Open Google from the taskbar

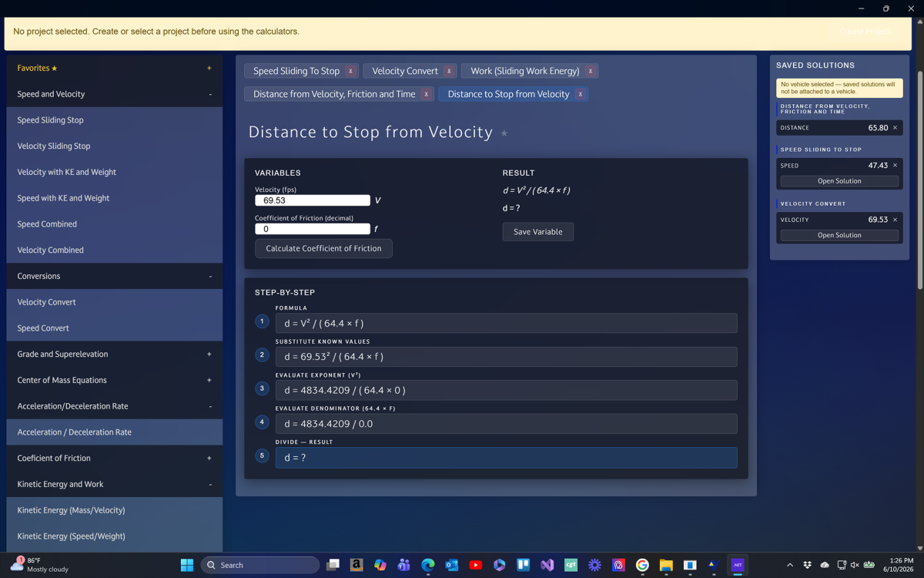642,565
